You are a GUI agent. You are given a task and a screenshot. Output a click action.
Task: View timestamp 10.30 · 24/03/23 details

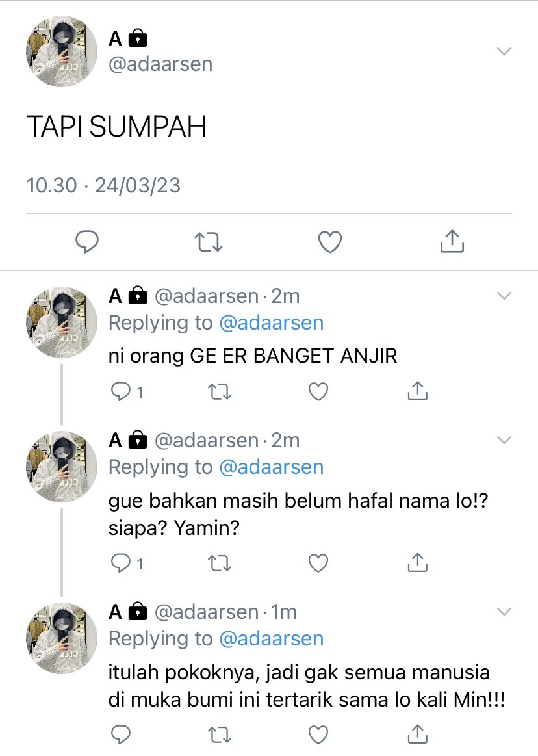(104, 186)
